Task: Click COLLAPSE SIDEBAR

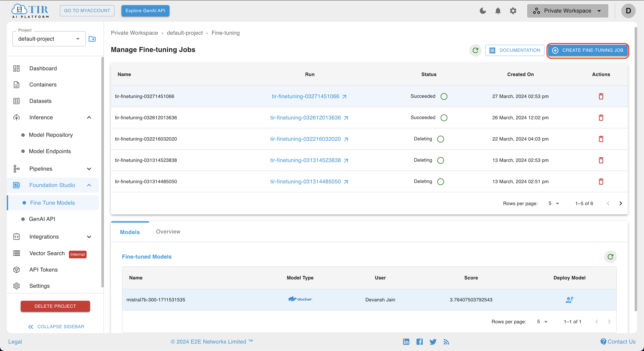Action: pyautogui.click(x=56, y=327)
